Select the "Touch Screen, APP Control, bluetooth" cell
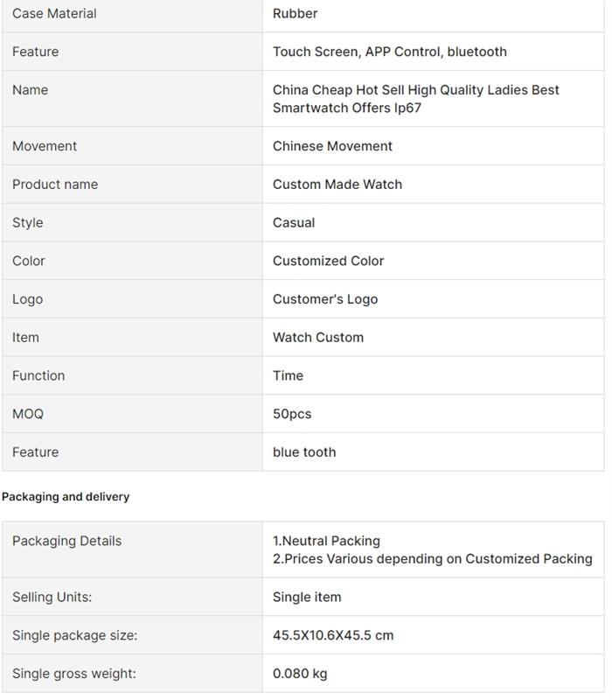Screen dimensions: 612x700 click(x=389, y=52)
